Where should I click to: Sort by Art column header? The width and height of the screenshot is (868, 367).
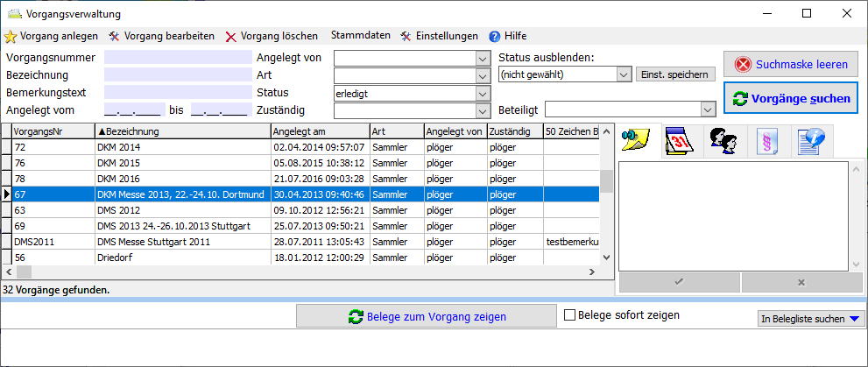tap(397, 131)
